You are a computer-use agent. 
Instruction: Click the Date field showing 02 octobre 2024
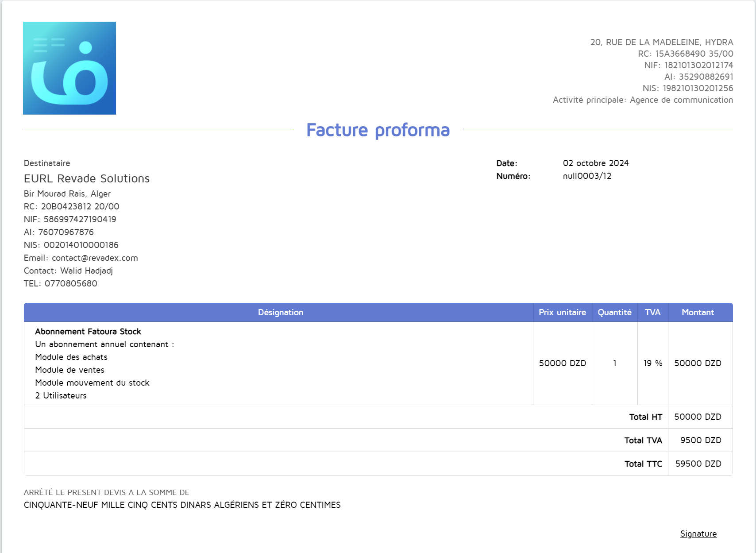(596, 162)
